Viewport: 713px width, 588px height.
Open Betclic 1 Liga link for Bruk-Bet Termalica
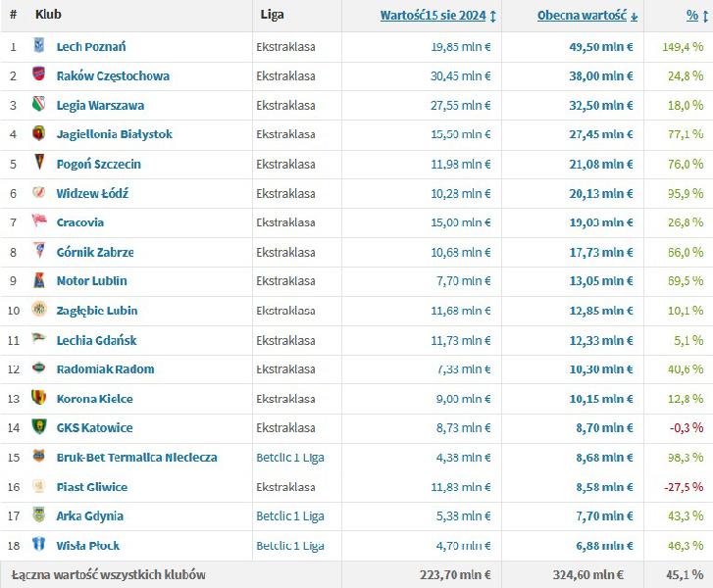tap(290, 458)
